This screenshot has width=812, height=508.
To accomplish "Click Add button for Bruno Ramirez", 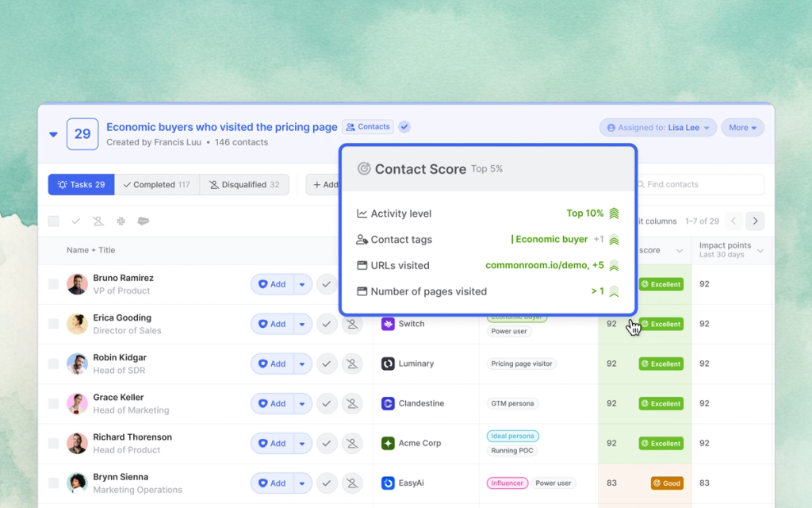I will tap(273, 284).
